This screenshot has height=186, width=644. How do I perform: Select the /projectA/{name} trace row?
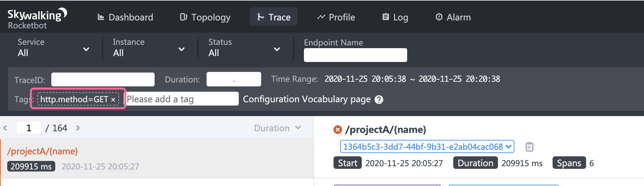pyautogui.click(x=157, y=158)
